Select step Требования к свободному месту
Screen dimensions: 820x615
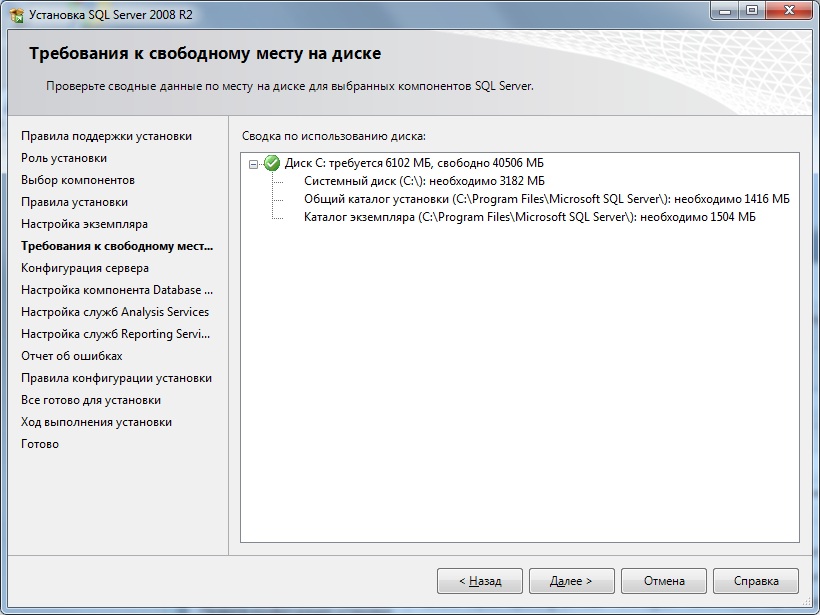point(117,246)
